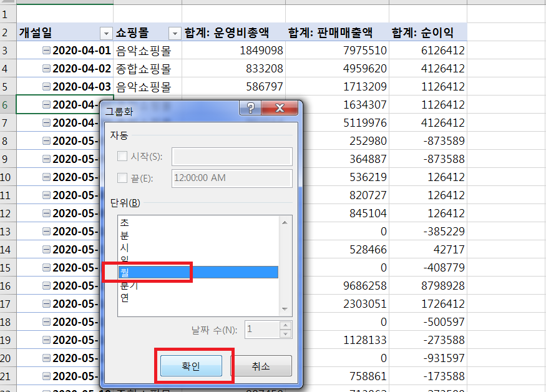Collapse the 2020-04-01 date group
Image resolution: width=546 pixels, height=392 pixels.
(46, 51)
